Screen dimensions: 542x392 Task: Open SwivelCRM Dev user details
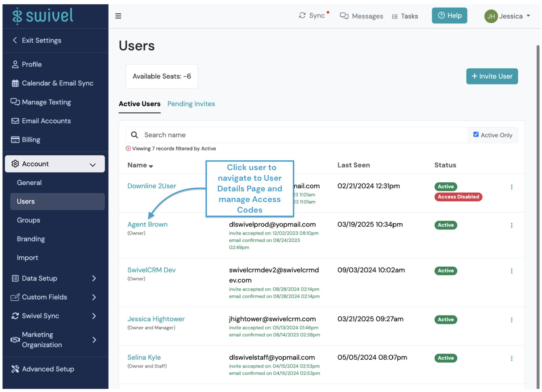151,270
